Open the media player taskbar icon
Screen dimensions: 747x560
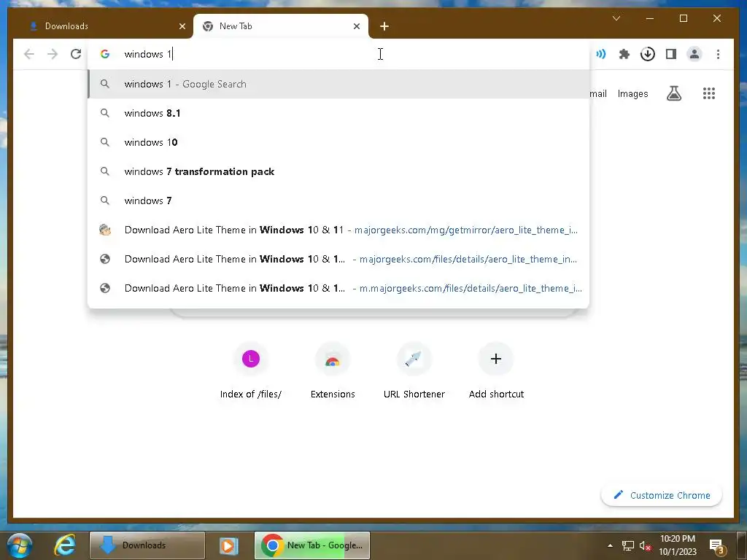pos(228,545)
